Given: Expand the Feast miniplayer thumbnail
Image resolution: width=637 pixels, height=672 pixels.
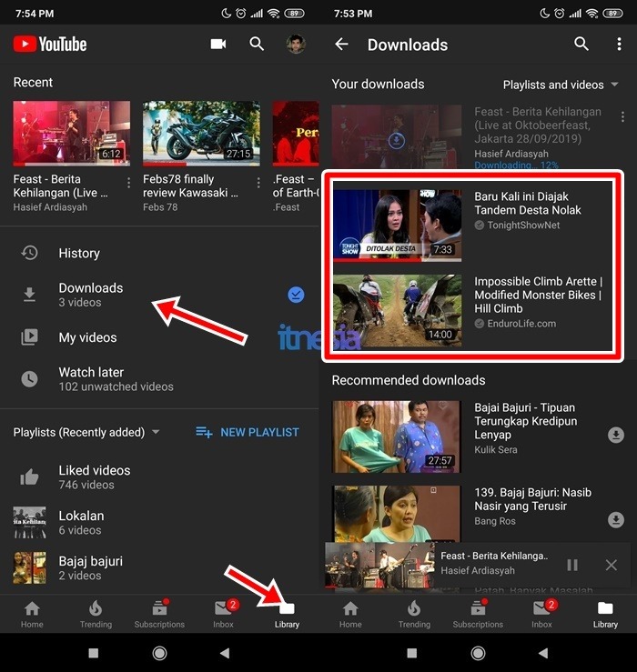Looking at the screenshot, I should pyautogui.click(x=379, y=565).
